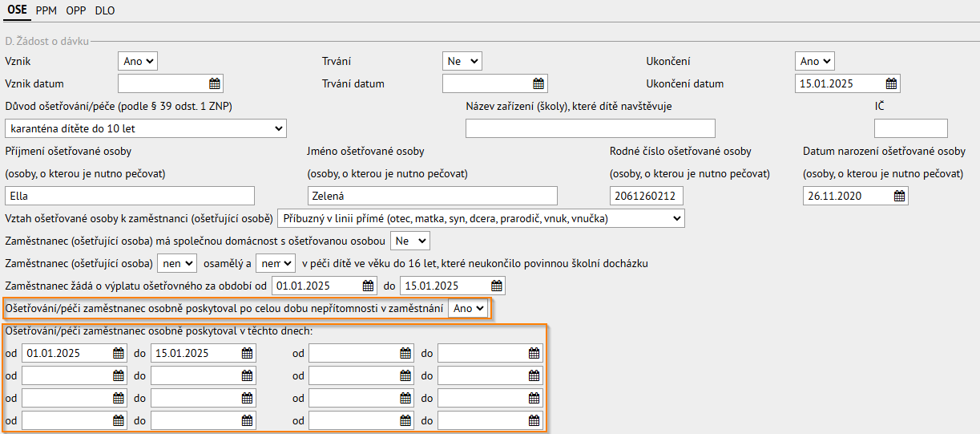This screenshot has width=980, height=434.
Task: Open calendar of last-row right do field in days grid
Action: 534,420
